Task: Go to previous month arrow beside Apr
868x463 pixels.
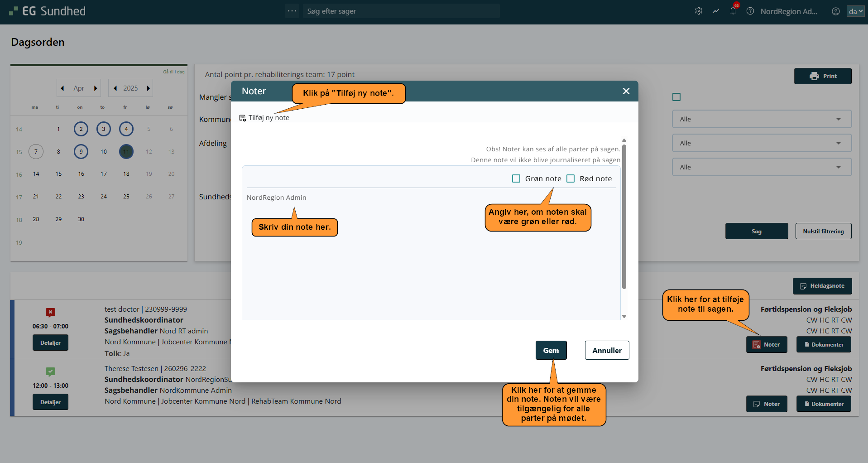Action: pos(62,88)
